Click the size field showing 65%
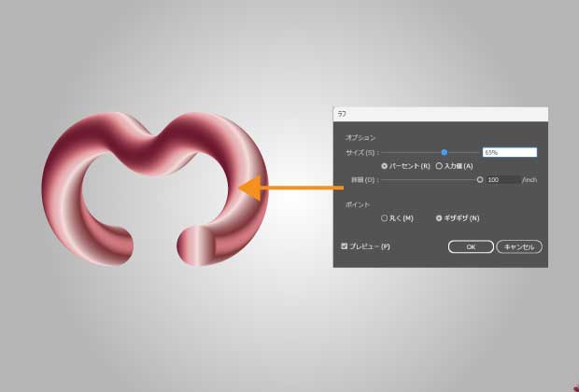579x392 pixels. (x=509, y=152)
